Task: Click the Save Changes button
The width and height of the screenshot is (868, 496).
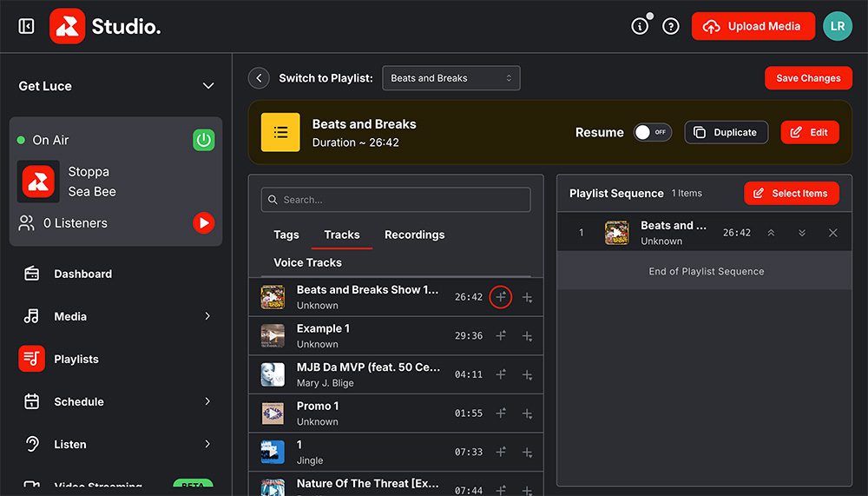Action: pyautogui.click(x=807, y=78)
